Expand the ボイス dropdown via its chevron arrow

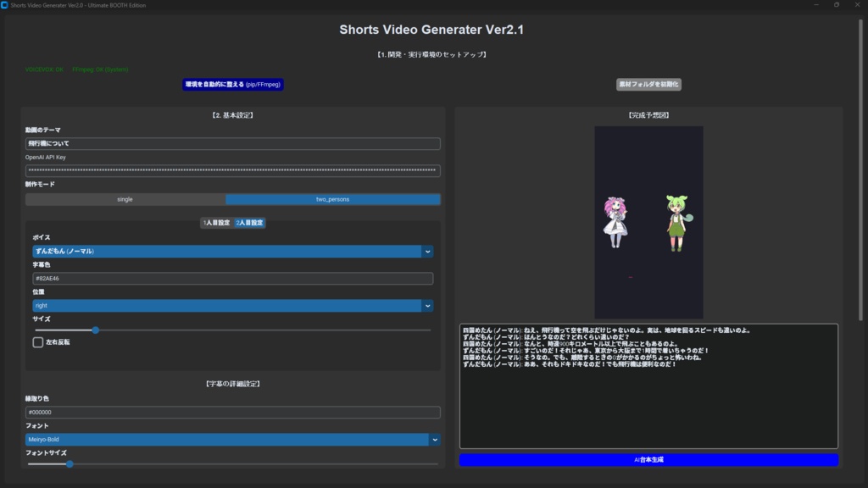point(428,251)
